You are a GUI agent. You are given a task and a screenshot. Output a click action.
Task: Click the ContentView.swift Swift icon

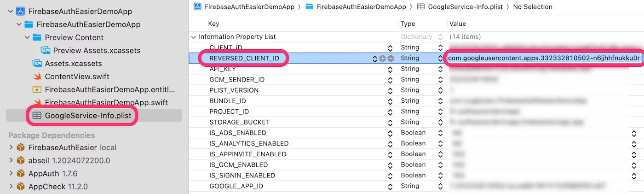click(37, 76)
